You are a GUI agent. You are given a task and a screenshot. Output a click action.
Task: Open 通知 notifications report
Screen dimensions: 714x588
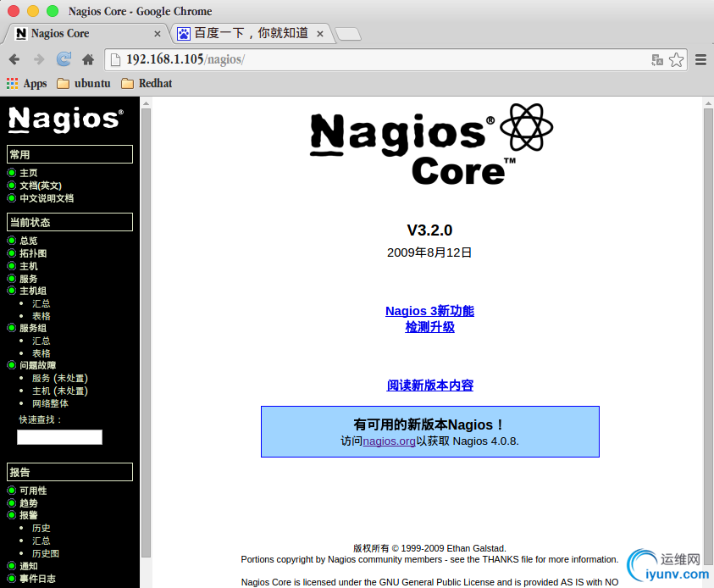[x=29, y=566]
